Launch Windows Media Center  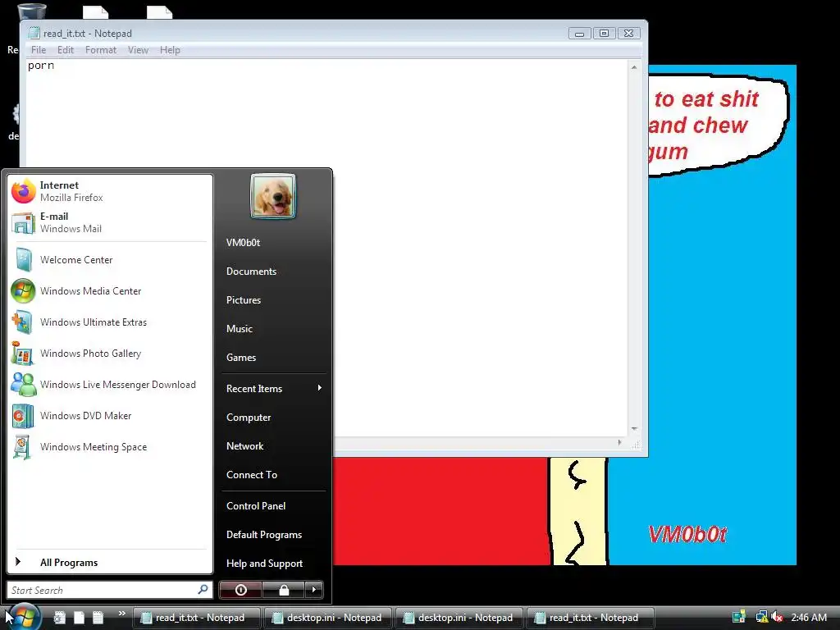coord(109,291)
